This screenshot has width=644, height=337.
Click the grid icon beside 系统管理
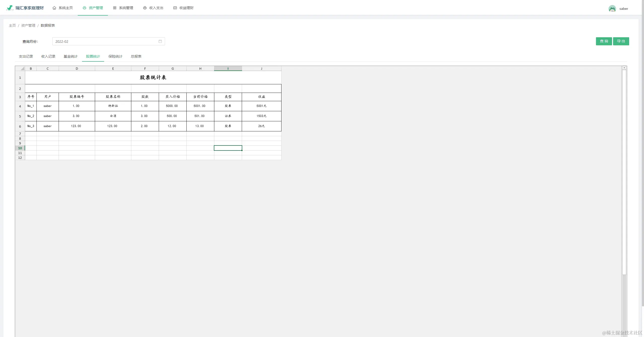click(x=115, y=8)
